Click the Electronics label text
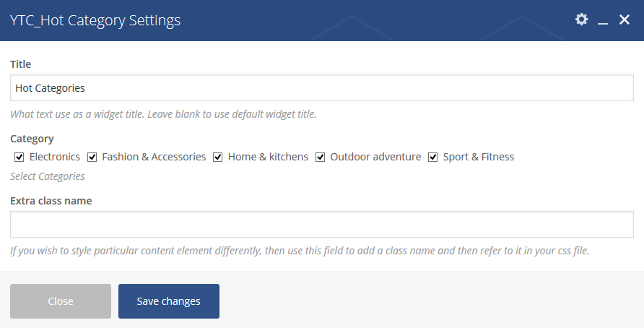Viewport: 644px width, 328px height. click(55, 157)
